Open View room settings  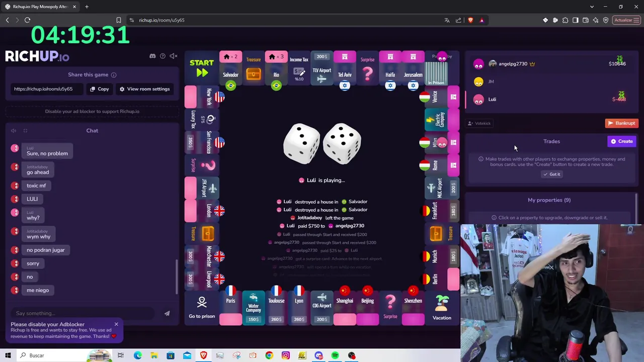(x=144, y=89)
